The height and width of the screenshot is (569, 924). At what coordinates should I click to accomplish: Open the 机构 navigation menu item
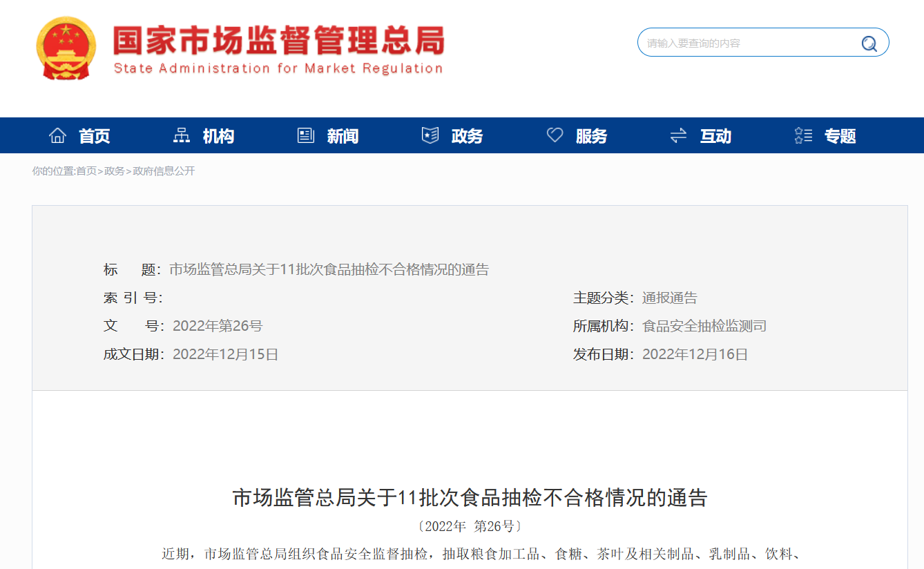pyautogui.click(x=219, y=136)
